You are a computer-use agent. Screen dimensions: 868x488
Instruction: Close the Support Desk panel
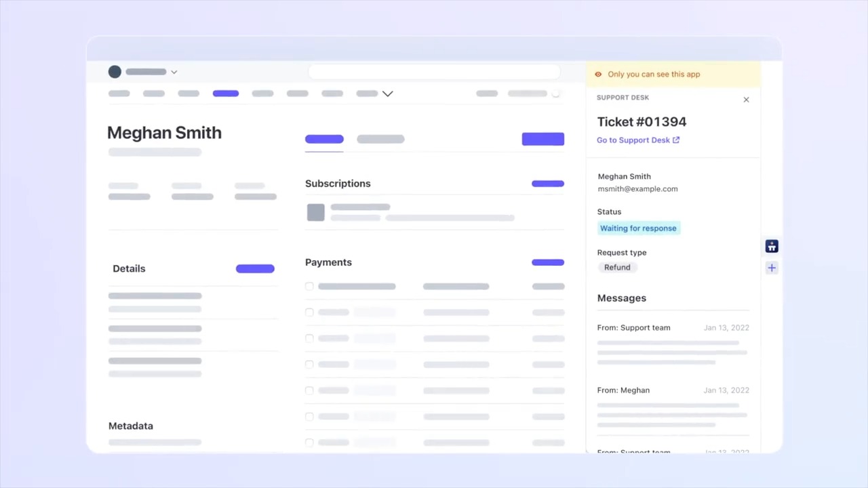[x=746, y=100]
